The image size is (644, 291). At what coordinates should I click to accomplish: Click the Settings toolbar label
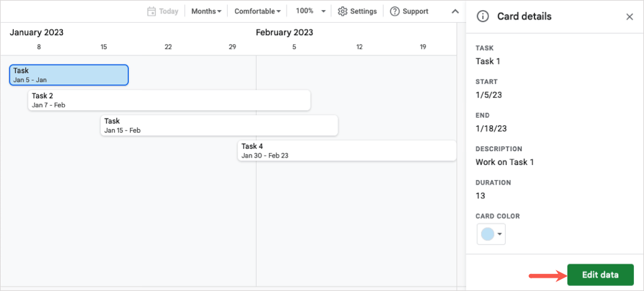[364, 11]
